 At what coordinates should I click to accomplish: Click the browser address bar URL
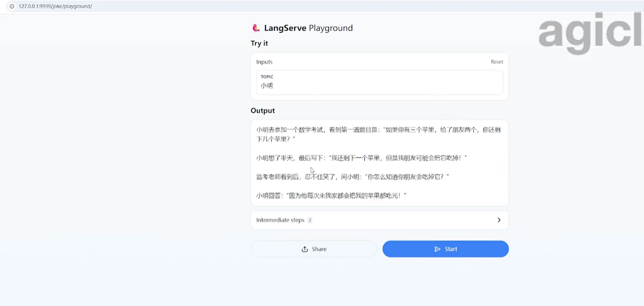point(55,6)
